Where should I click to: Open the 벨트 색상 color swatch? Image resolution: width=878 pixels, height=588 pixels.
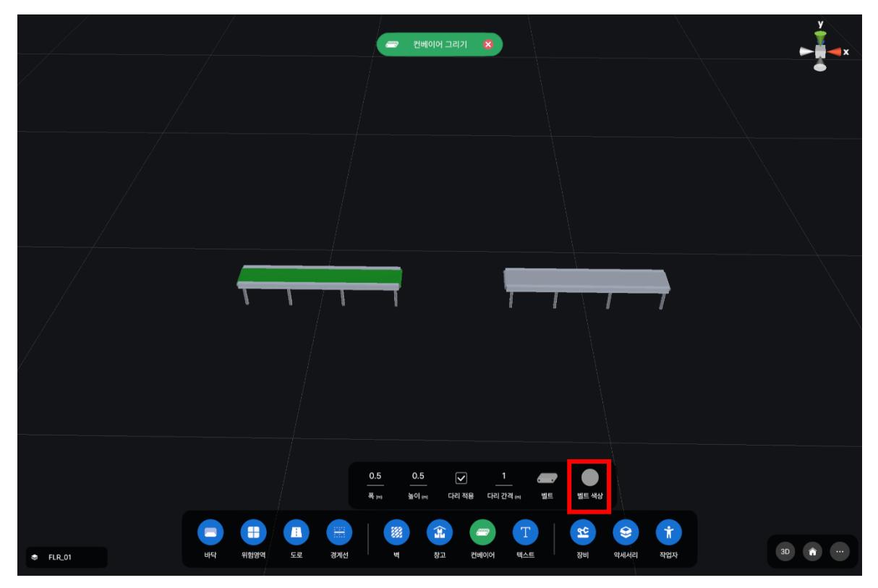coord(590,477)
